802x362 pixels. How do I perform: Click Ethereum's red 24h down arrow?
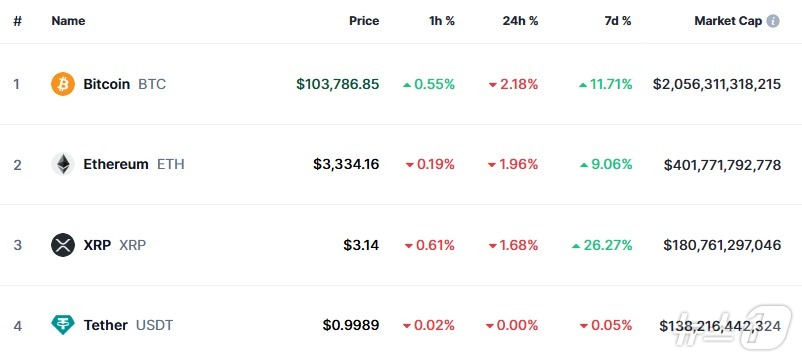492,165
